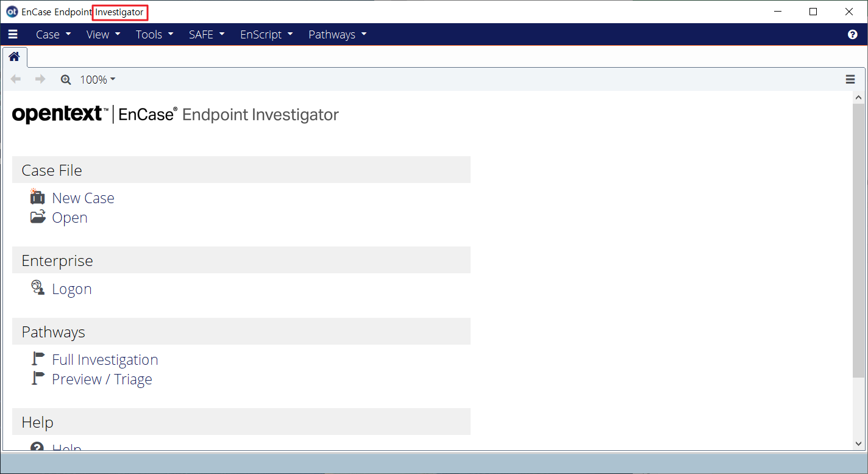This screenshot has height=474, width=868.
Task: Minimize the EnCase window
Action: click(x=778, y=12)
